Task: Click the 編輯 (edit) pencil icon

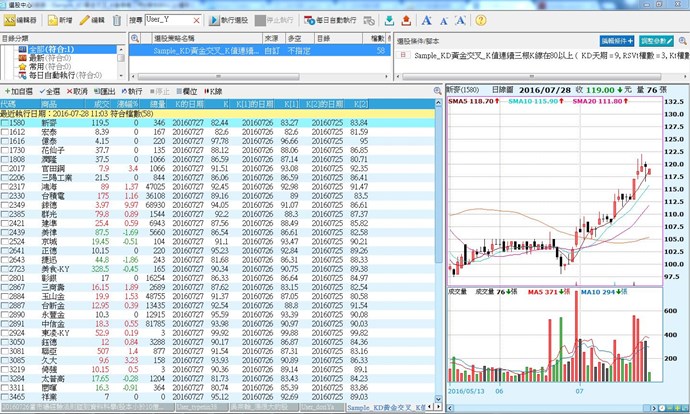Action: [91, 20]
